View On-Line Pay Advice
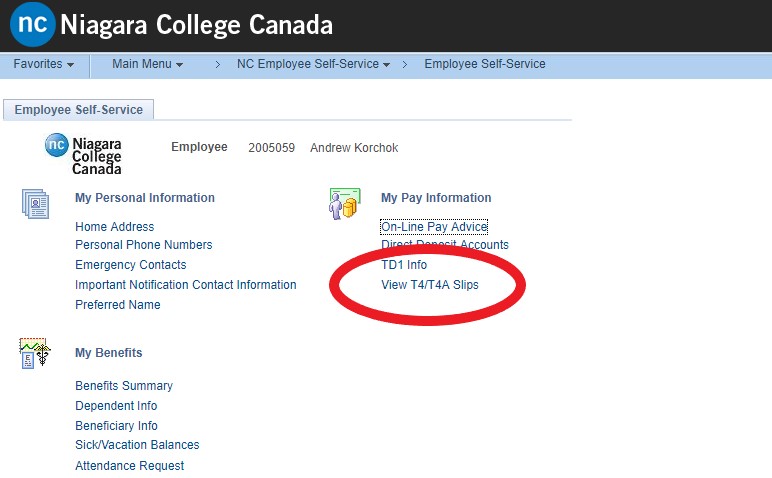 (434, 227)
